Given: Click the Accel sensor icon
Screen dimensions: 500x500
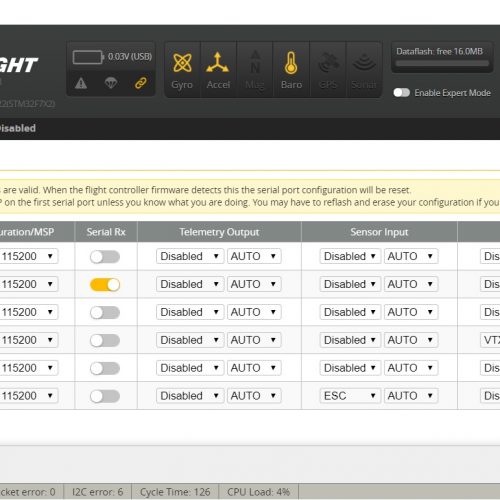Looking at the screenshot, I should (x=218, y=63).
